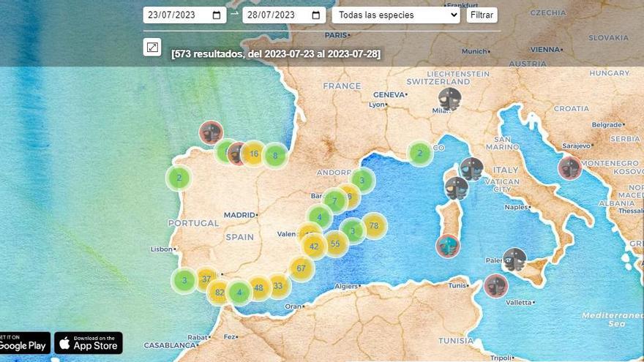Click the Belgrade city label
Image resolution: width=644 pixels, height=362 pixels.
click(x=607, y=125)
